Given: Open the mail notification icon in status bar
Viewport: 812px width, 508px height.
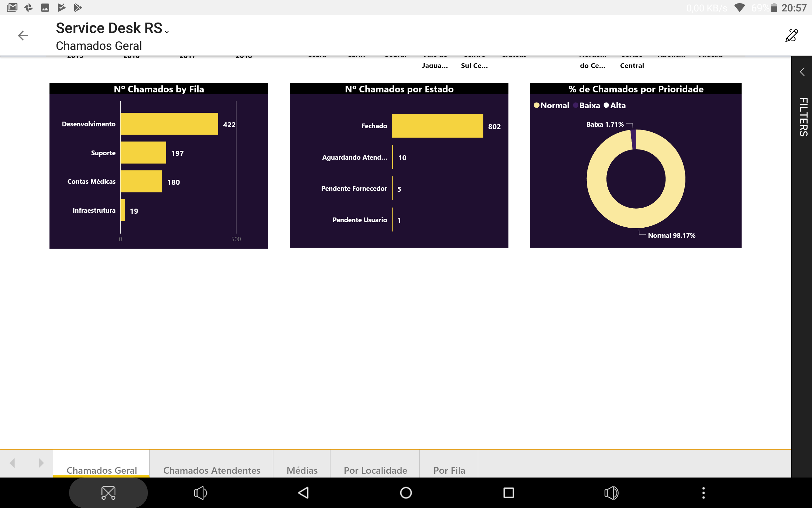Looking at the screenshot, I should pos(12,7).
